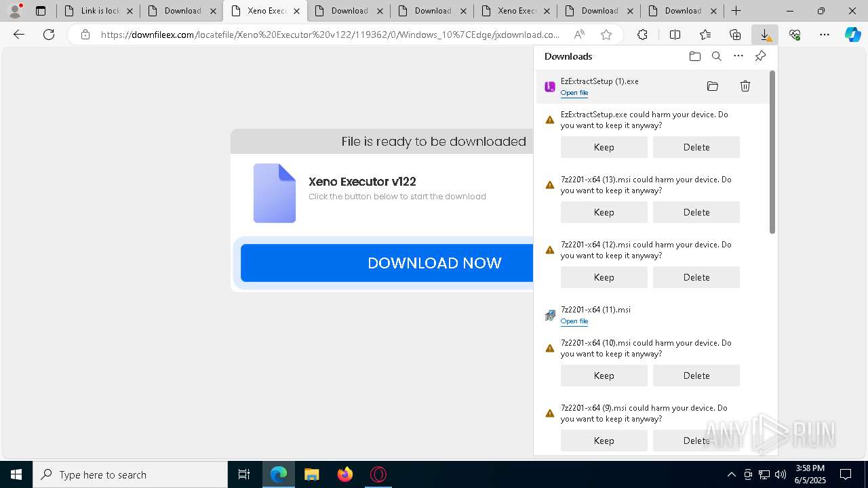The height and width of the screenshot is (488, 868).
Task: Open the Extensions puzzle icon
Action: (x=642, y=35)
